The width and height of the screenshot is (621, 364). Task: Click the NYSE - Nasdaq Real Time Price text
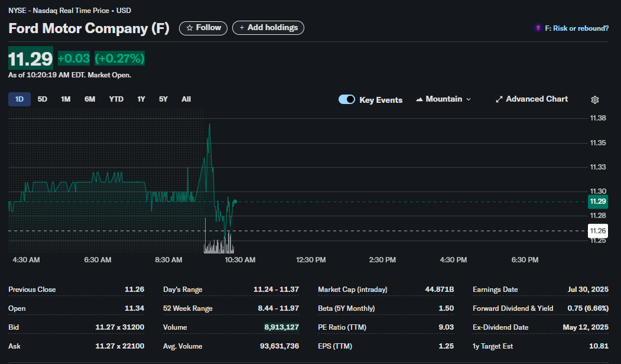[58, 11]
